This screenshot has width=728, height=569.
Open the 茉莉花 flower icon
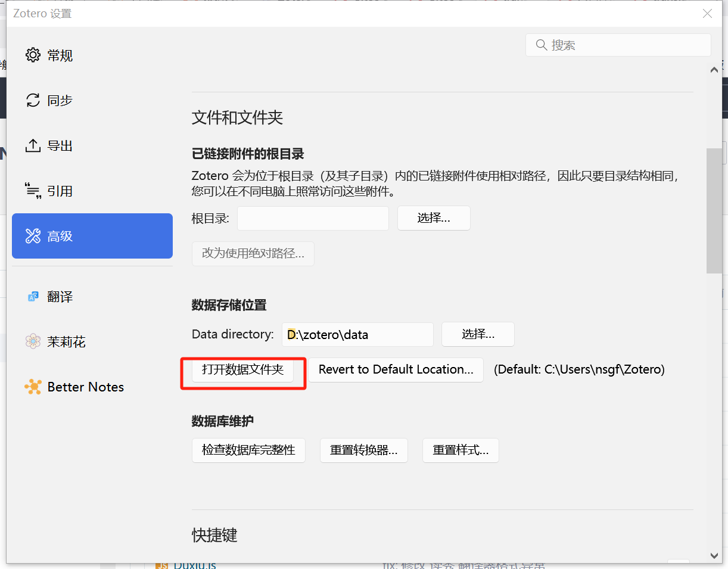[x=33, y=341]
